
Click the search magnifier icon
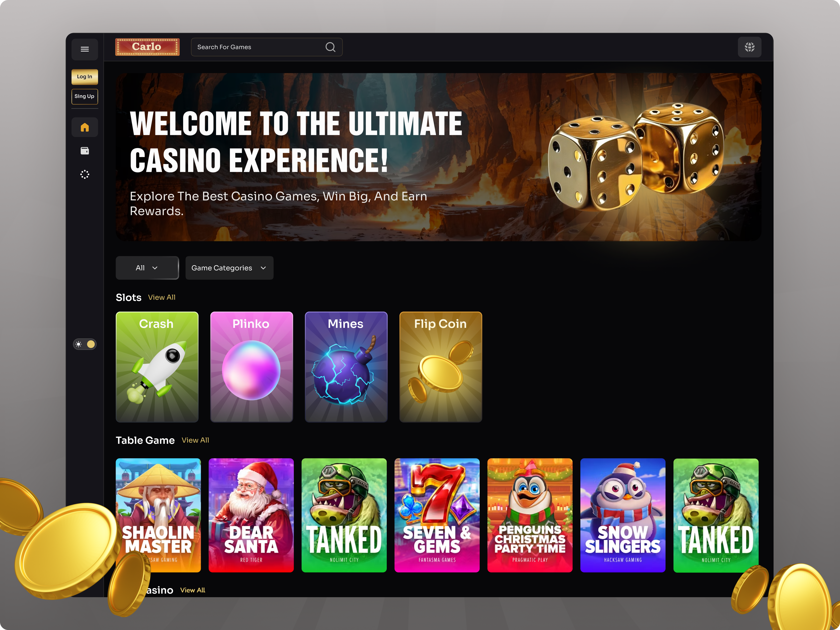[330, 47]
